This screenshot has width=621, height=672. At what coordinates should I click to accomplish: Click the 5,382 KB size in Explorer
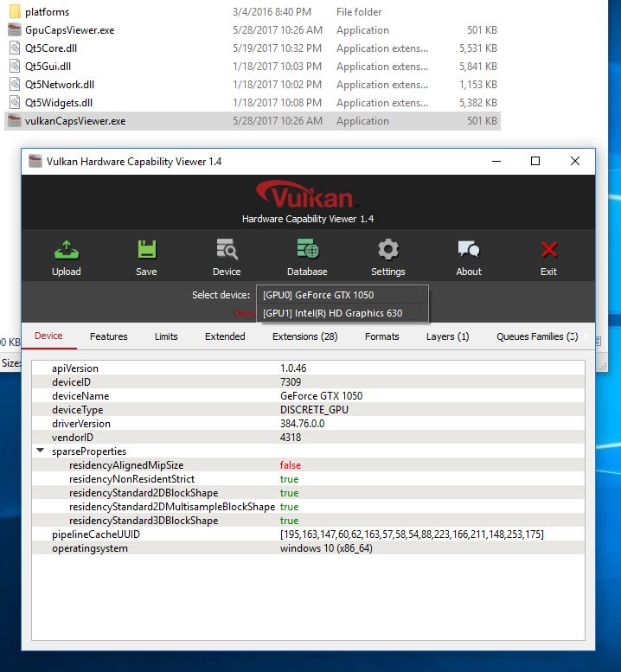tap(477, 102)
